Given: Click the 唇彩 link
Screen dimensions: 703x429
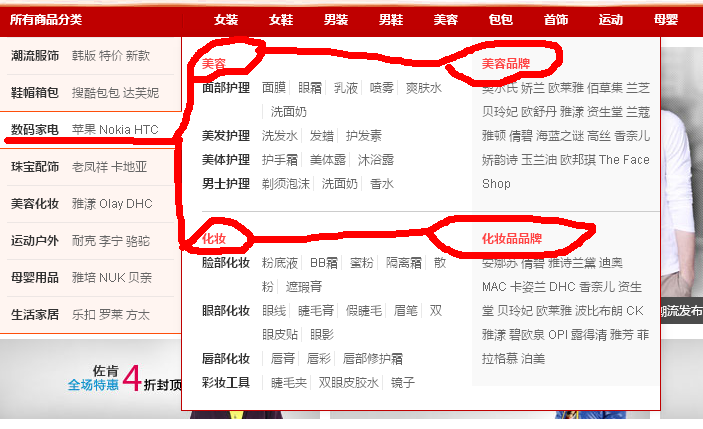Looking at the screenshot, I should pos(319,359).
